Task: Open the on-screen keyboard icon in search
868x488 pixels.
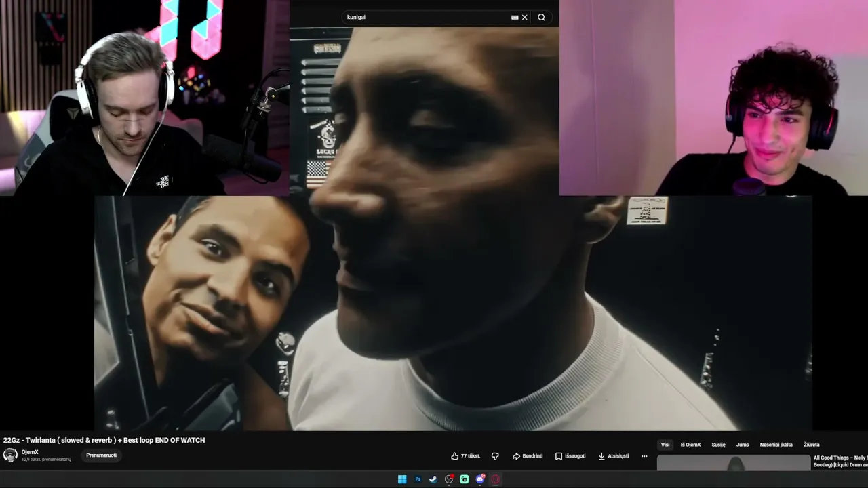Action: (515, 18)
